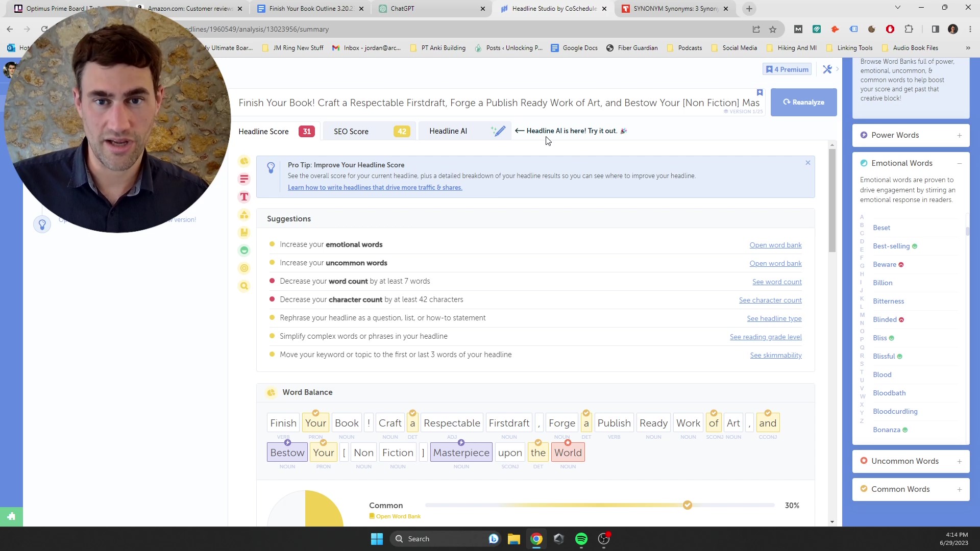Viewport: 980px width, 551px height.
Task: Switch to Finish Your Book Outline tab
Action: pos(311,9)
